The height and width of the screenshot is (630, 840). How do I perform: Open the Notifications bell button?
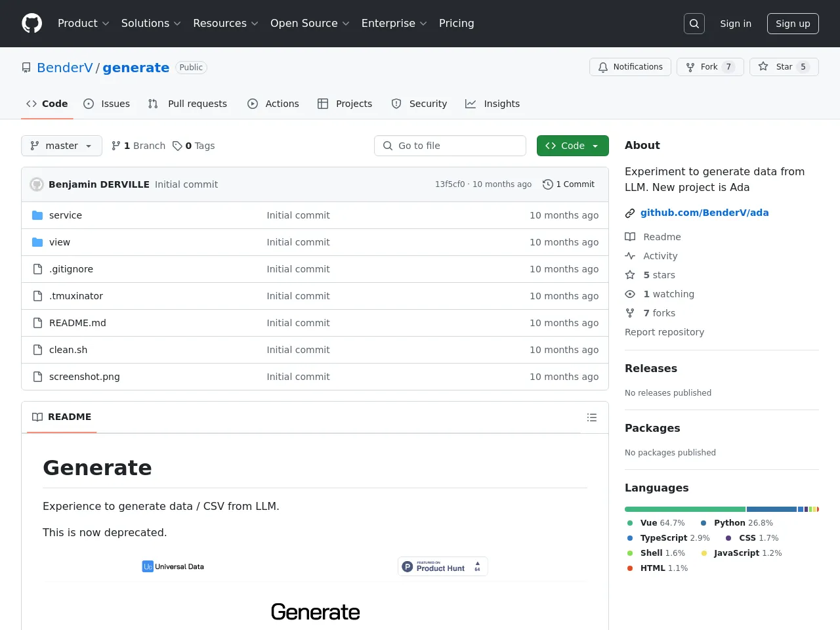pyautogui.click(x=630, y=67)
